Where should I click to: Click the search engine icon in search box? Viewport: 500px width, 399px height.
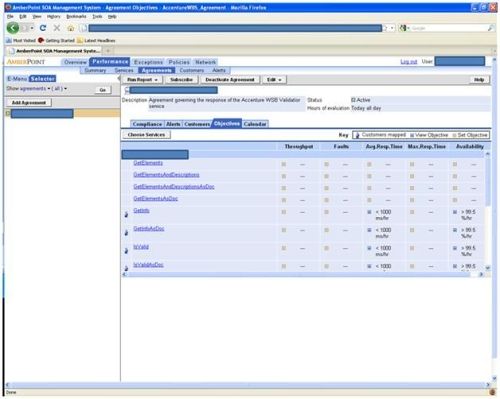tap(403, 28)
